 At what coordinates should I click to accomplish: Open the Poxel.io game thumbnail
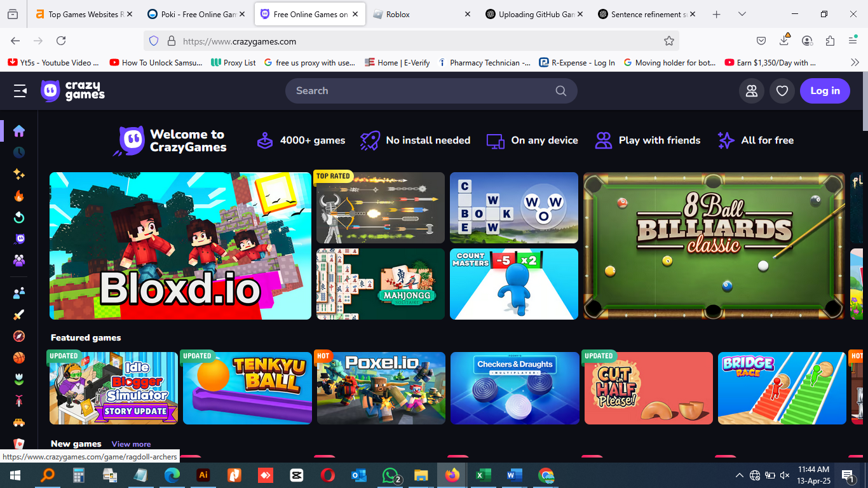tap(381, 388)
